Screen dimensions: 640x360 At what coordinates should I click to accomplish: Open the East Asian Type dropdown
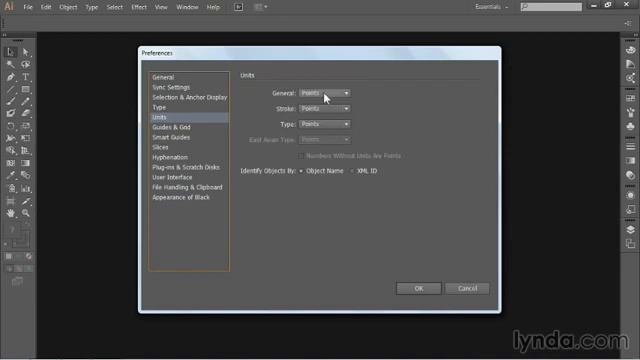(x=324, y=140)
